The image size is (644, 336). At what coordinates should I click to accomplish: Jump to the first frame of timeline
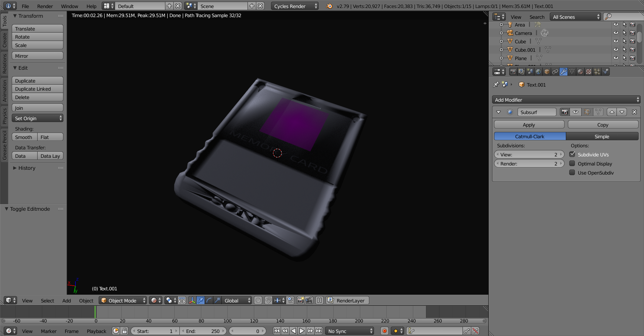point(276,331)
